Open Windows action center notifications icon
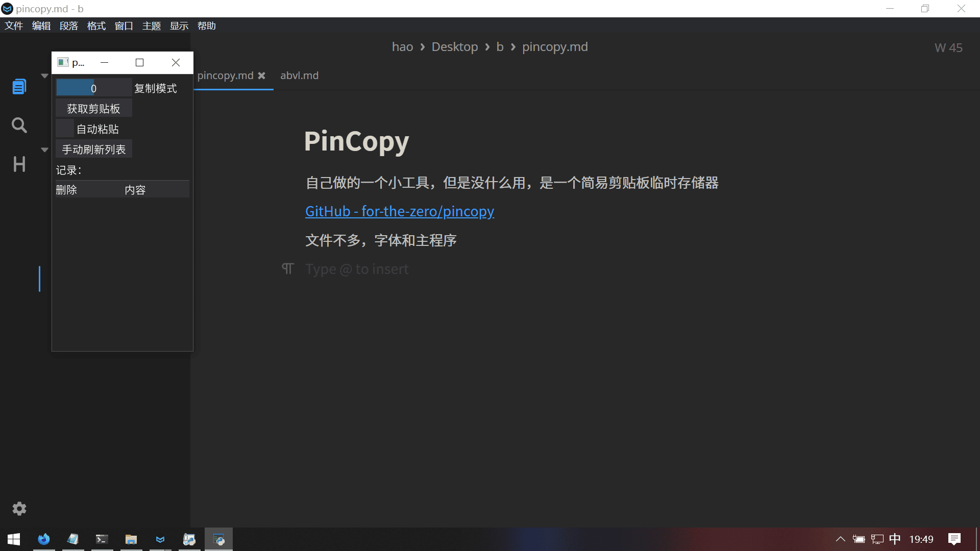Screen dimensions: 980x551 coord(954,539)
